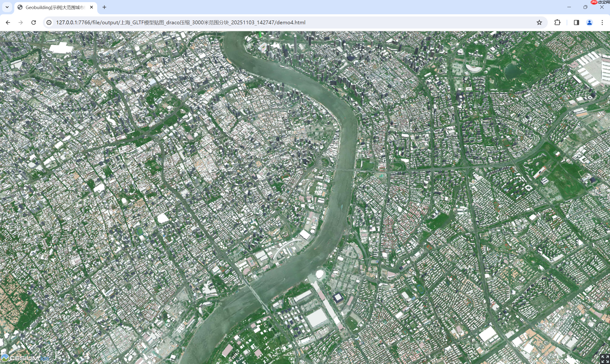Close the Geobuilding tab
This screenshot has width=610, height=364.
click(91, 7)
